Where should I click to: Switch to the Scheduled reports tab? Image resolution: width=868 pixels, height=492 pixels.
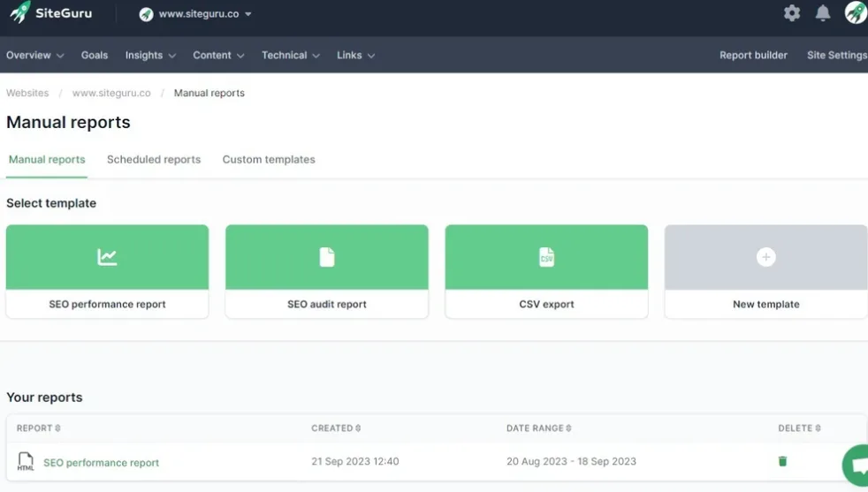tap(154, 159)
